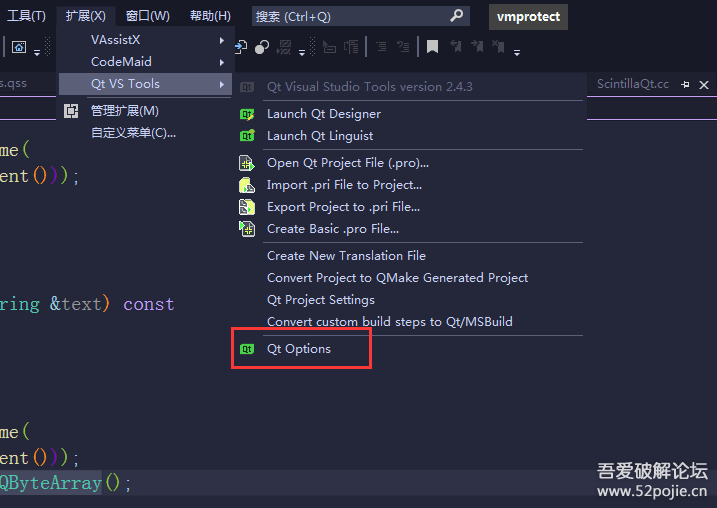Click the previous bookmark toolbar icon
This screenshot has width=717, height=508.
pos(456,46)
